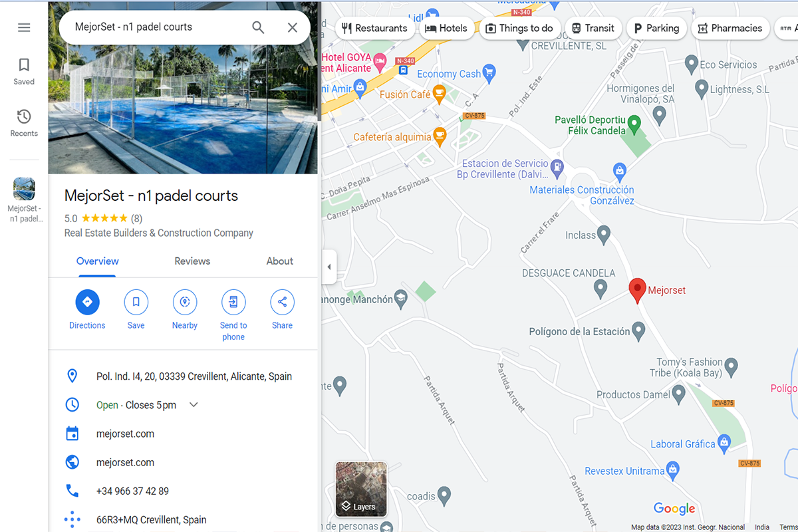Select Eco Servicios map pin
The image size is (798, 532).
[x=691, y=65]
